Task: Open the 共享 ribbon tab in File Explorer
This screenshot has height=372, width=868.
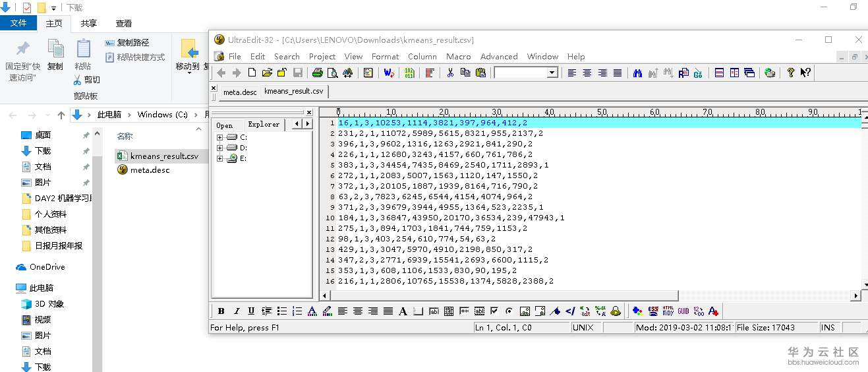Action: coord(89,23)
